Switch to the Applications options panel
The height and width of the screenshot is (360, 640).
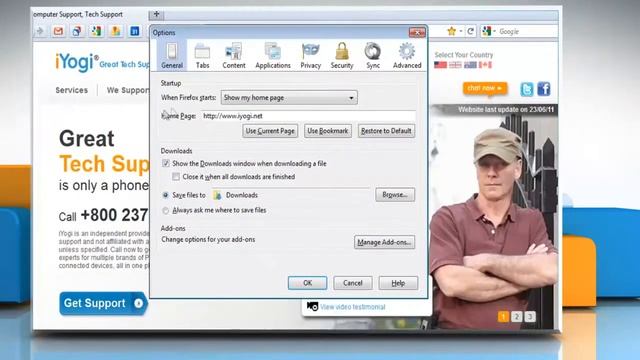(x=273, y=55)
